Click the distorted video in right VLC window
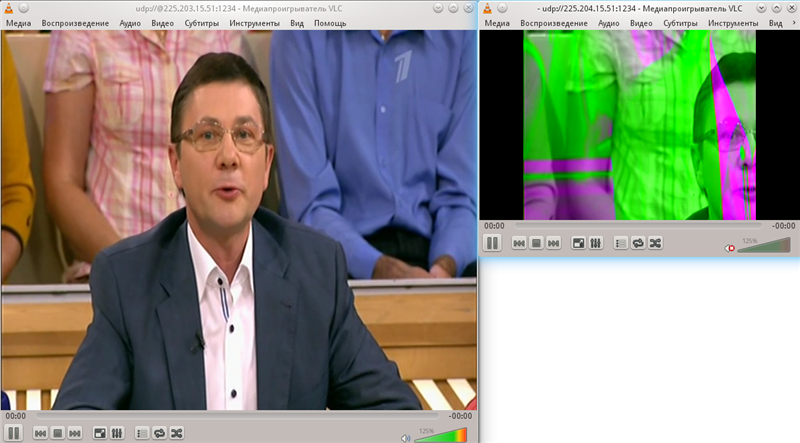The height and width of the screenshot is (443, 800). pyautogui.click(x=639, y=125)
